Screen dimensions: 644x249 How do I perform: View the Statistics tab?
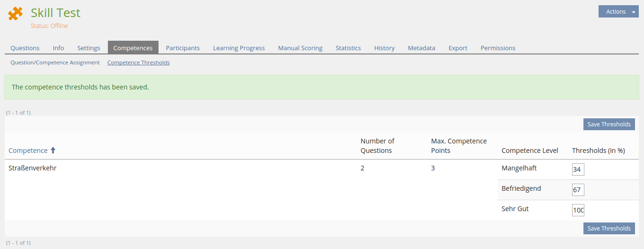pyautogui.click(x=348, y=48)
